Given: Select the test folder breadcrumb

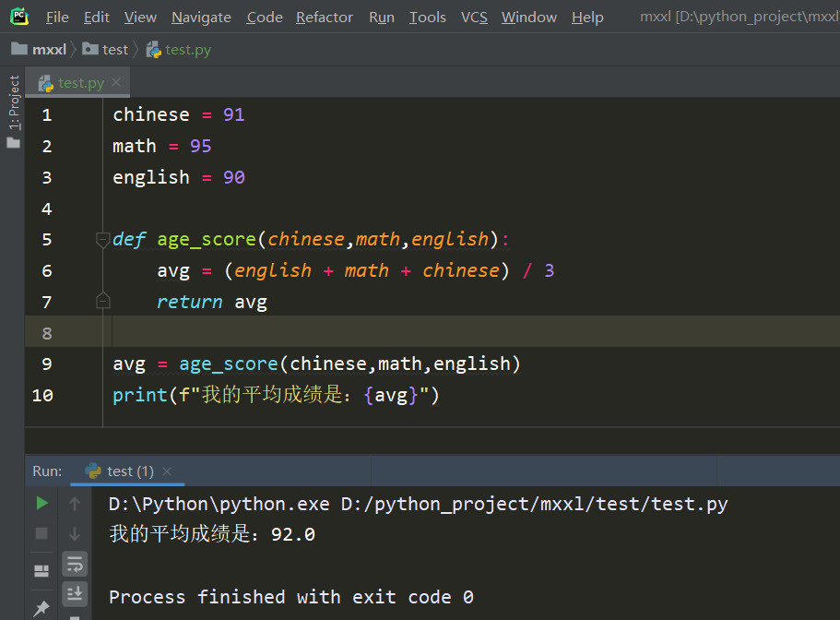Looking at the screenshot, I should [105, 49].
